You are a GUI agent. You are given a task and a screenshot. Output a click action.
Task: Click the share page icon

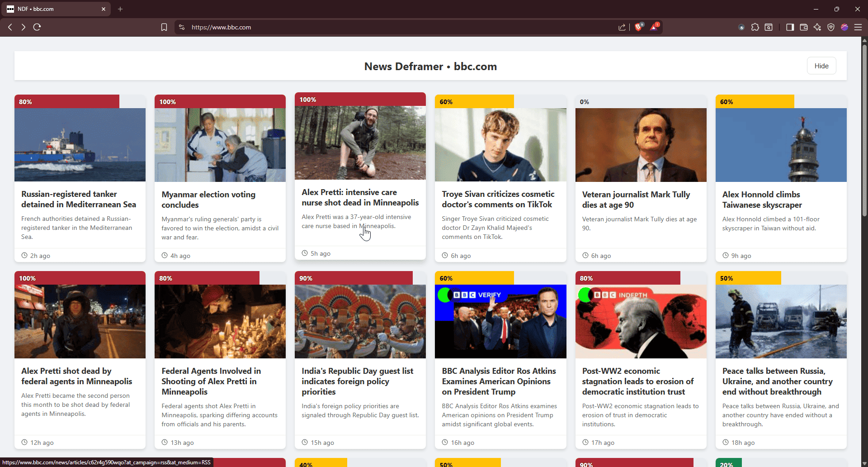(x=622, y=27)
